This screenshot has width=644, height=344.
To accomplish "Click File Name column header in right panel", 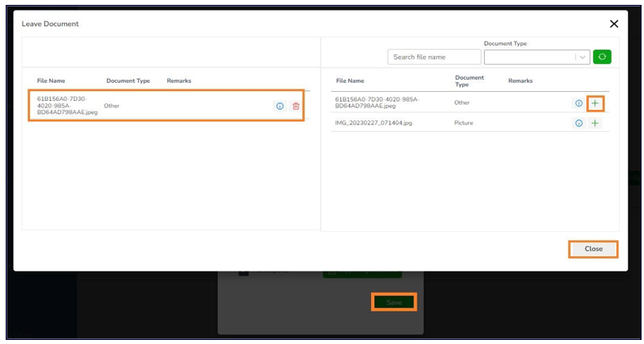I will 350,81.
